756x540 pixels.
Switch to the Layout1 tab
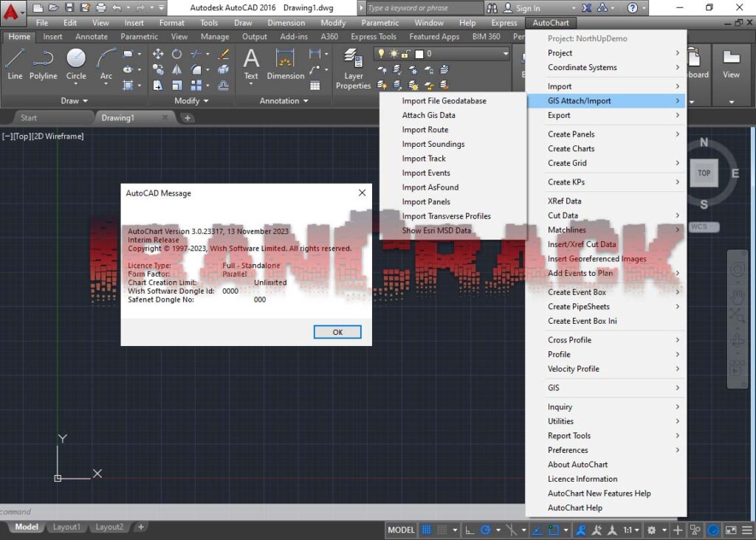click(66, 526)
